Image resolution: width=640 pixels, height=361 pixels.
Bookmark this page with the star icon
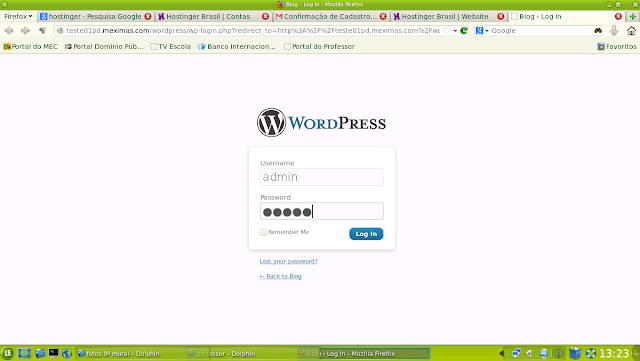447,31
